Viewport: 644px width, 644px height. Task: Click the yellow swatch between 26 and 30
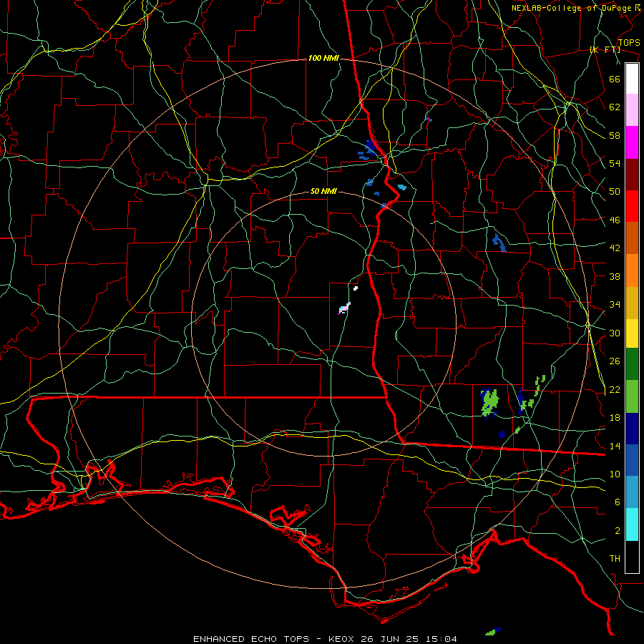[632, 333]
